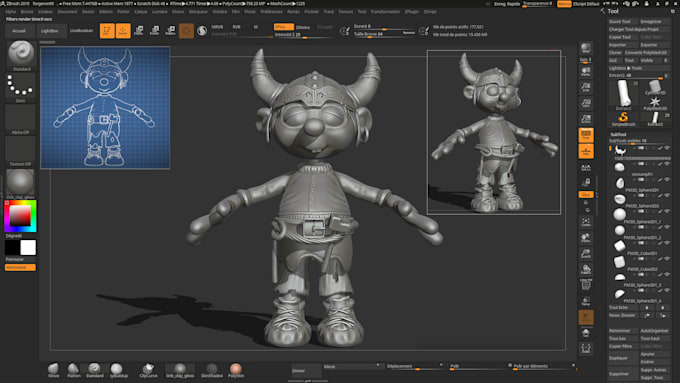This screenshot has width=680, height=383.
Task: Click Charger Tool depuis Projet
Action: [x=639, y=29]
